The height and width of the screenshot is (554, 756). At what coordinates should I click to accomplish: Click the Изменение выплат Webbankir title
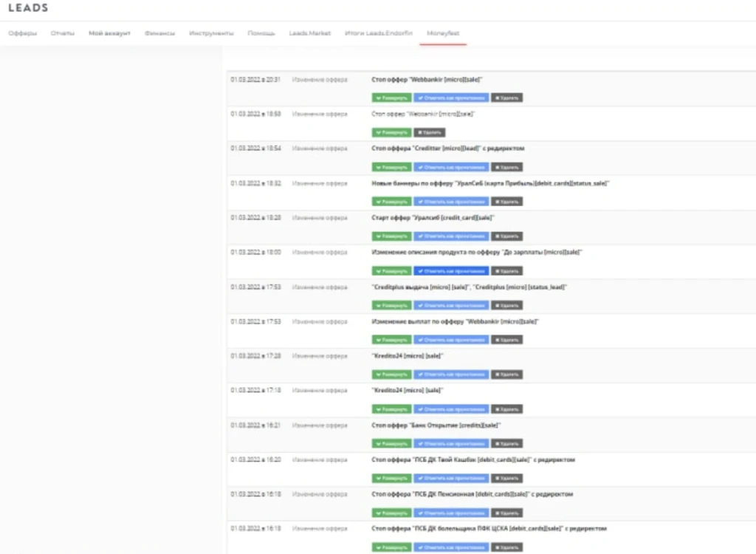(x=455, y=321)
